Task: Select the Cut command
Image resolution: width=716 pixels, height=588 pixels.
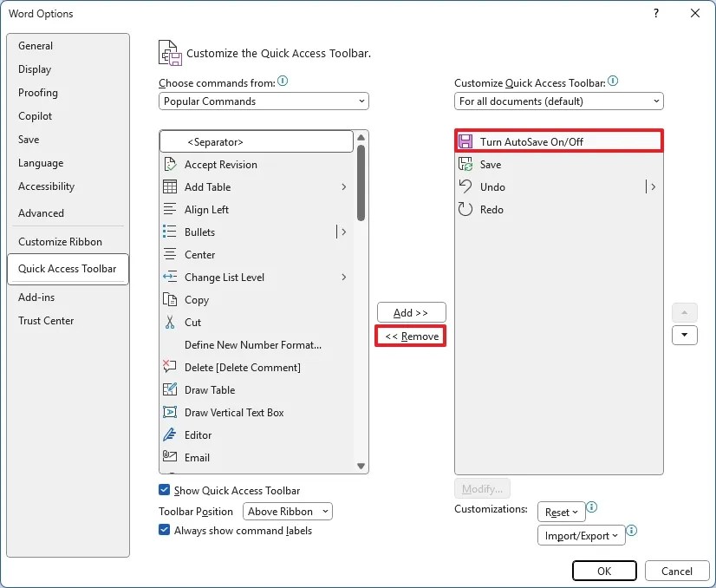Action: pos(192,322)
